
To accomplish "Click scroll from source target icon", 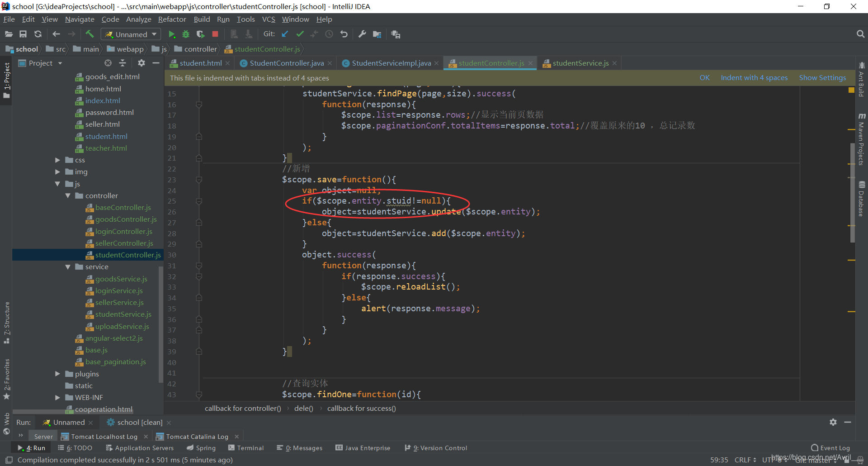I will pyautogui.click(x=108, y=63).
